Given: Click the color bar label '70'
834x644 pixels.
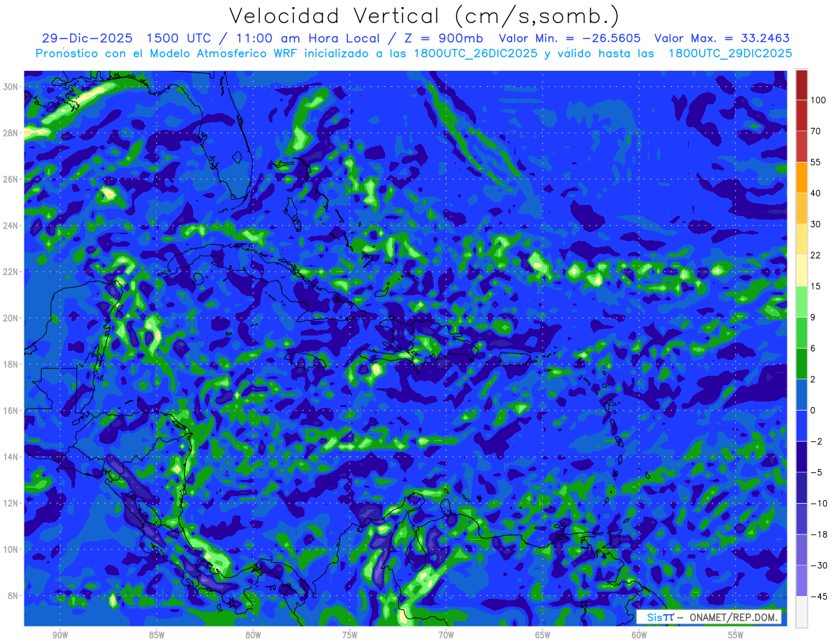Looking at the screenshot, I should 816,131.
